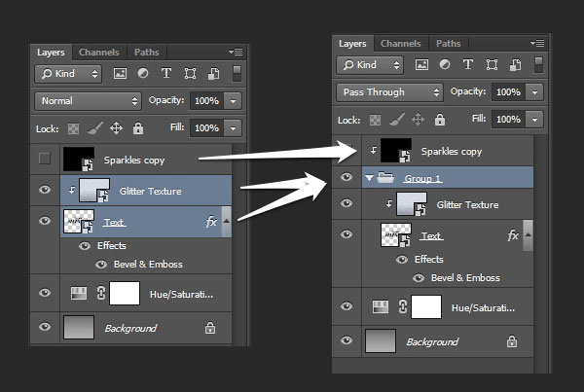
Task: Switch to Paths tab in left panel
Action: click(147, 53)
